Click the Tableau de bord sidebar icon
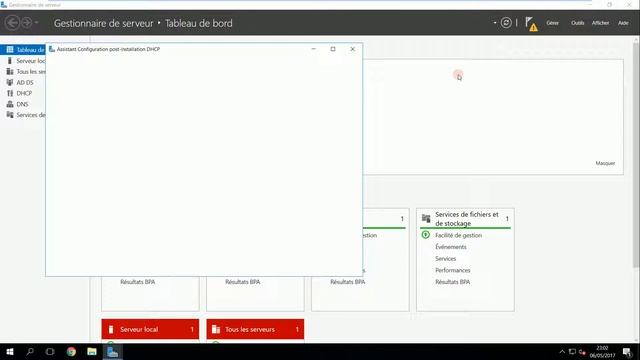The image size is (640, 360). [x=10, y=50]
